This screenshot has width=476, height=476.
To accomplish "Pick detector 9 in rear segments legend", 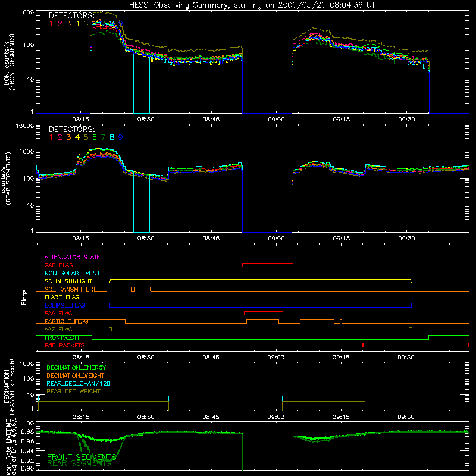I will pyautogui.click(x=121, y=137).
